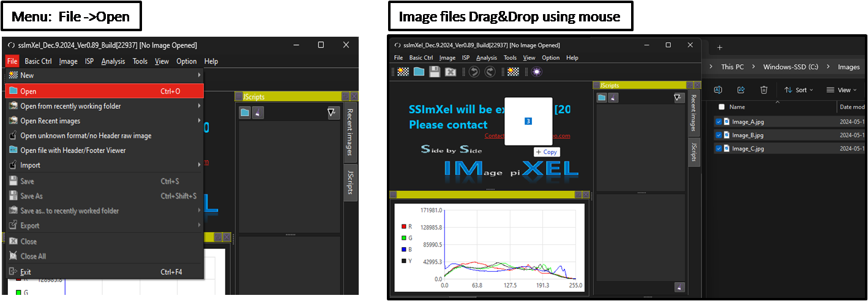Uncheck the Image_A.jpg checkbox
The width and height of the screenshot is (868, 301).
719,122
